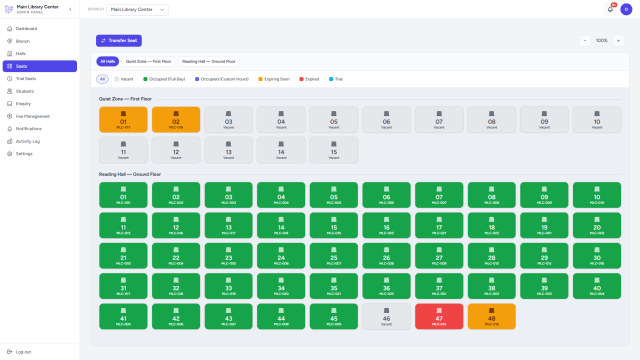Click the Transfer Seat button

[x=119, y=40]
